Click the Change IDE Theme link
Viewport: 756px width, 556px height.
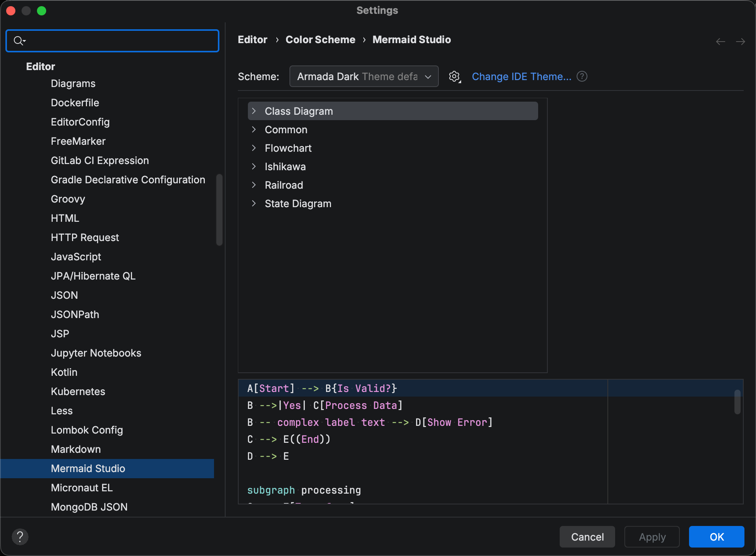pyautogui.click(x=521, y=77)
